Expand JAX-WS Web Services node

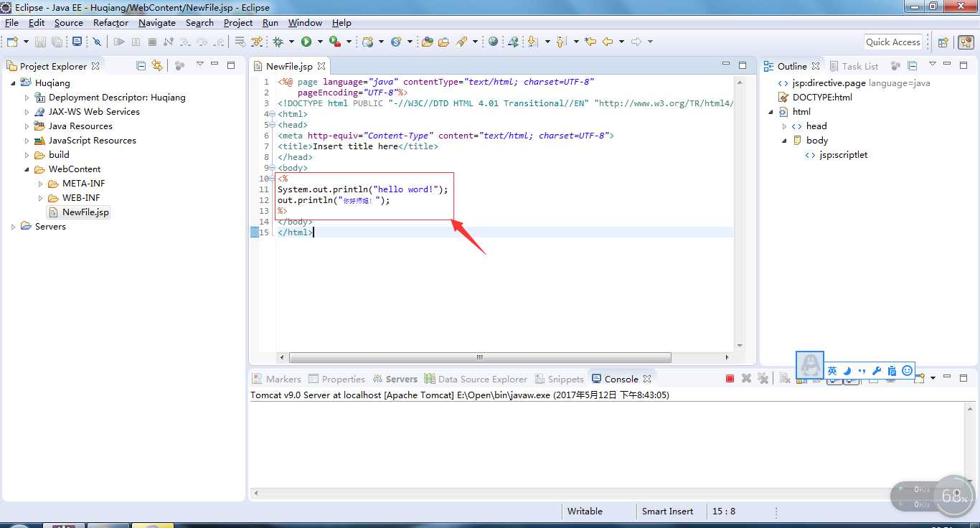tap(27, 112)
